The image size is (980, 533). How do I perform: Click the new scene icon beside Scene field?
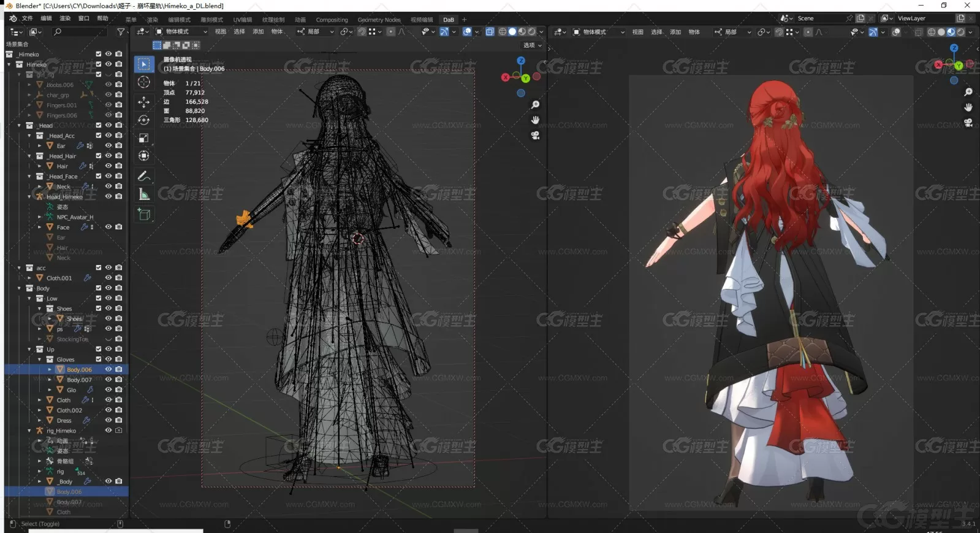(x=860, y=18)
